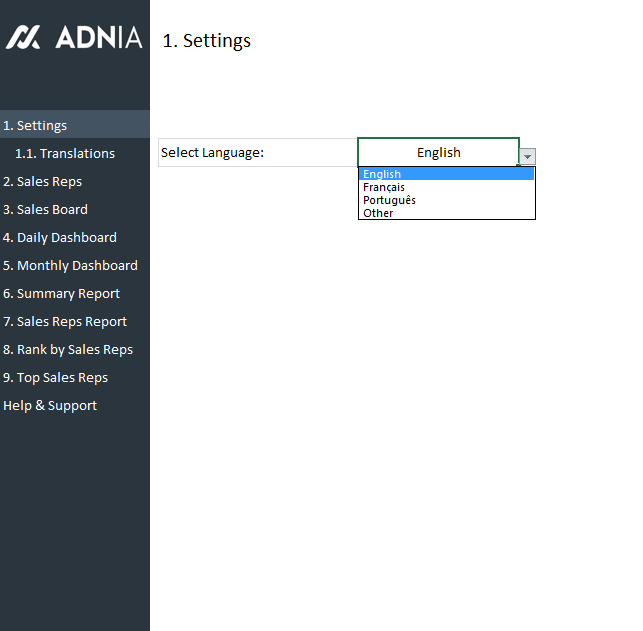The width and height of the screenshot is (643, 631).
Task: Collapse the language dropdown arrow
Action: tap(528, 157)
